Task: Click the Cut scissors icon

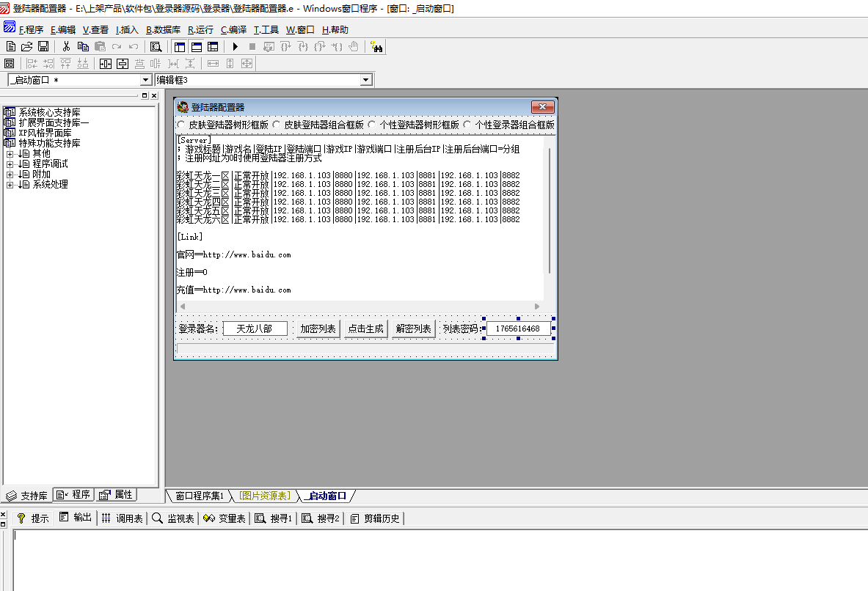Action: (x=67, y=46)
